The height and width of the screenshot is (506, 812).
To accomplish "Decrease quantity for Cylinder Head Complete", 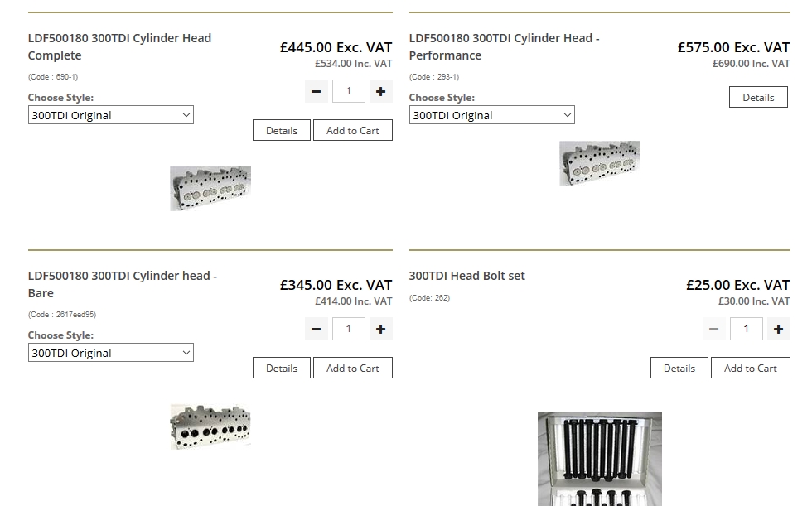I will [x=317, y=91].
